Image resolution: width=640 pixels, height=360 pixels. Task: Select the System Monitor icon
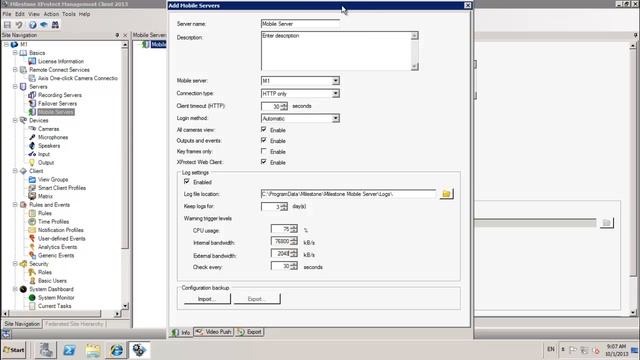click(x=32, y=298)
